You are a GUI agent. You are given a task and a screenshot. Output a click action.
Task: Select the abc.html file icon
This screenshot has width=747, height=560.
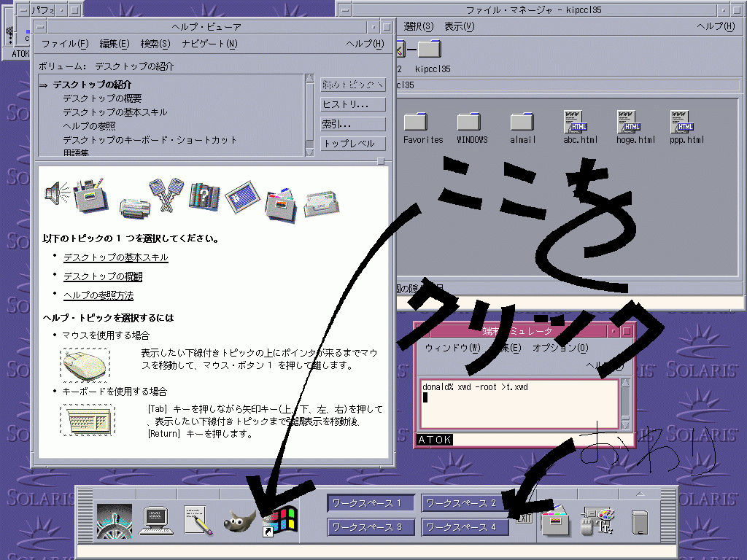tap(580, 128)
